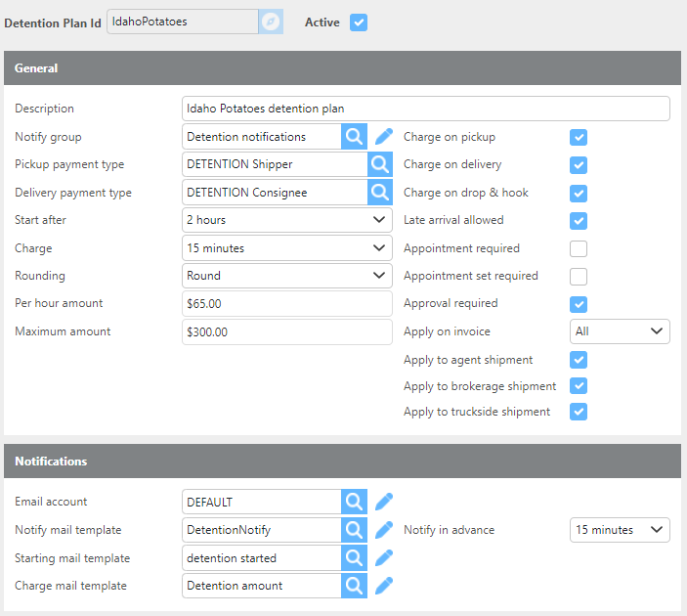Enable Appointment required checkbox
Image resolution: width=687 pixels, height=616 pixels.
579,248
